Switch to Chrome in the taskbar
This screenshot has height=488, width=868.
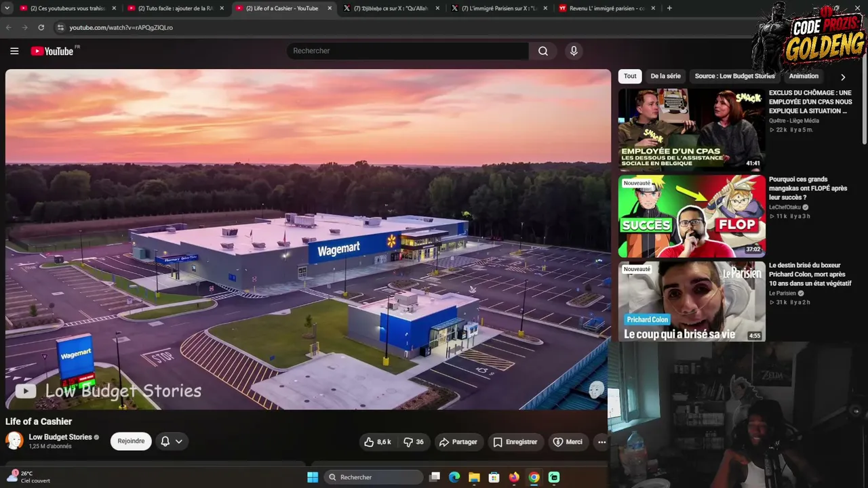pyautogui.click(x=534, y=477)
